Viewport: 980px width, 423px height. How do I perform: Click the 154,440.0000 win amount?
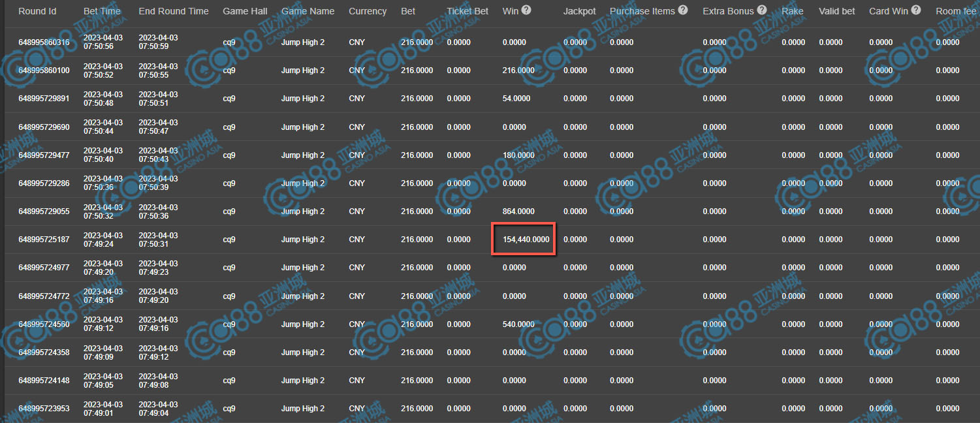(526, 240)
